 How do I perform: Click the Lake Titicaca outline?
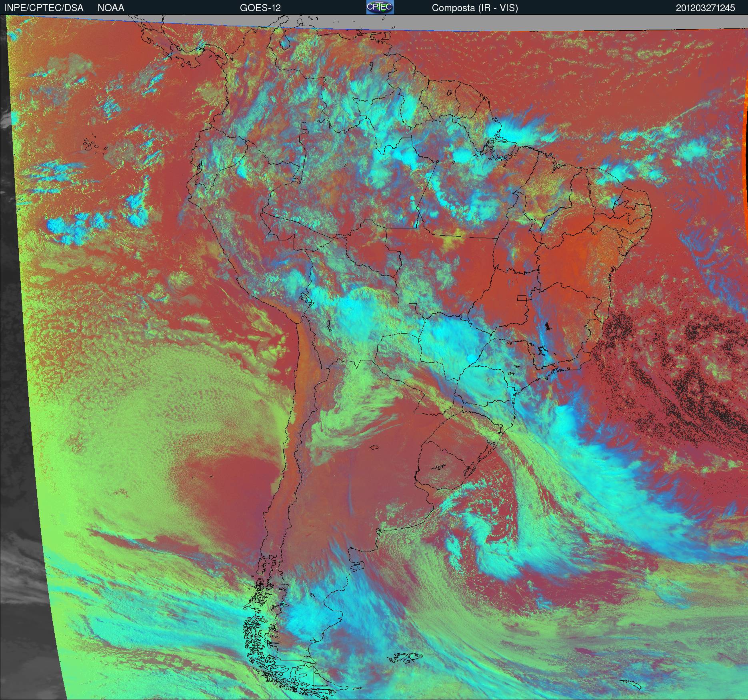(x=305, y=298)
